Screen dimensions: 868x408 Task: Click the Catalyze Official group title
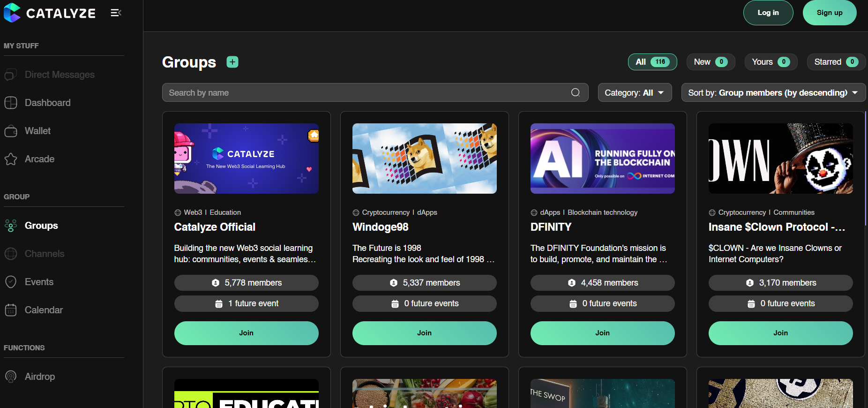(x=215, y=227)
